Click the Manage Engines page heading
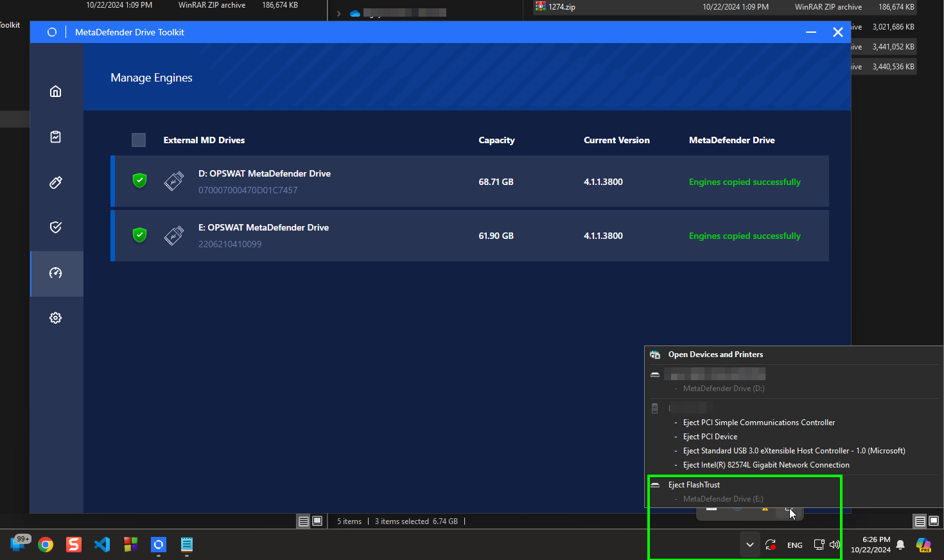Viewport: 944px width, 560px height. [x=152, y=78]
